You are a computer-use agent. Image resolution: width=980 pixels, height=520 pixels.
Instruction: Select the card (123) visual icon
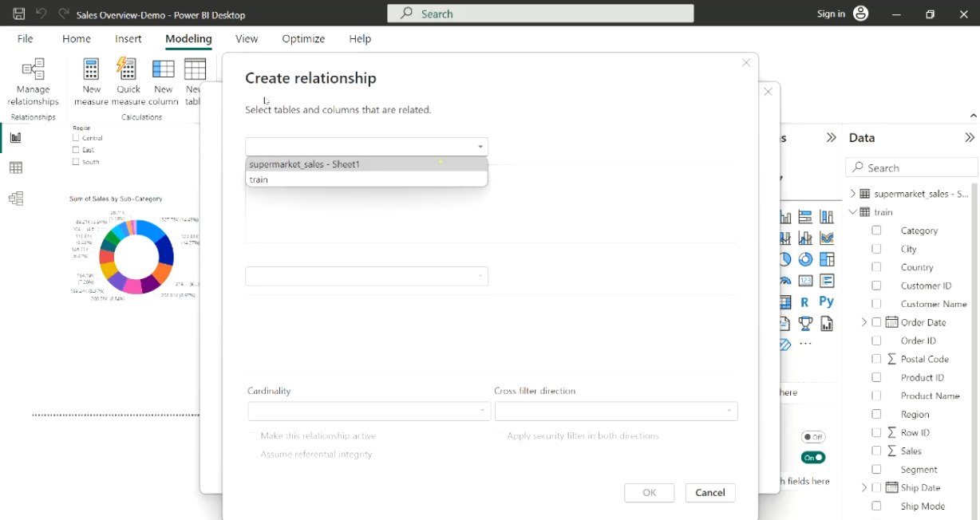pyautogui.click(x=805, y=281)
